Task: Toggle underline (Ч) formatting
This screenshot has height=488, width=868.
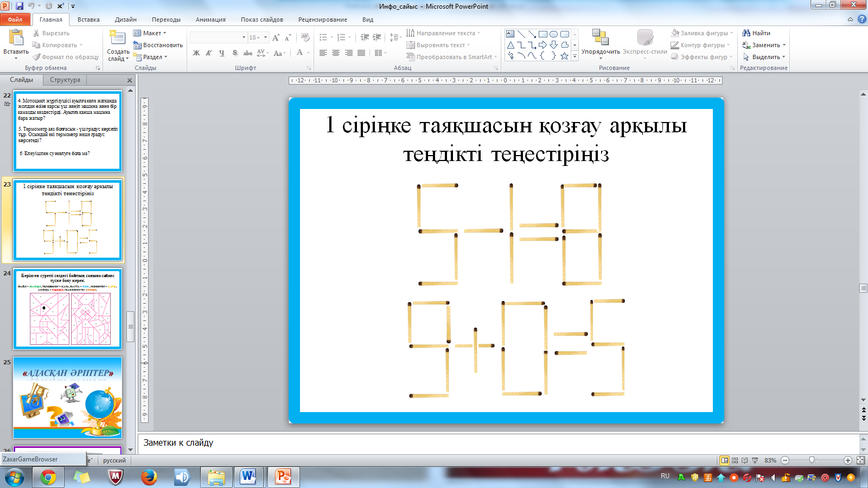Action: tap(222, 53)
